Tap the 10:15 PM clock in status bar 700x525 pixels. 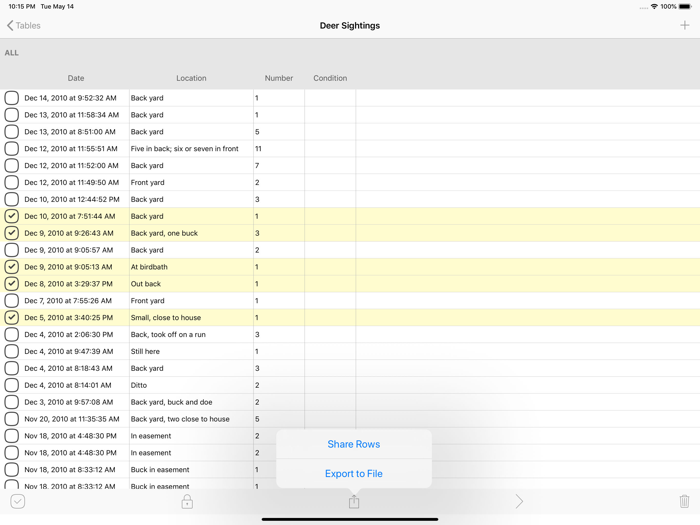pos(21,6)
